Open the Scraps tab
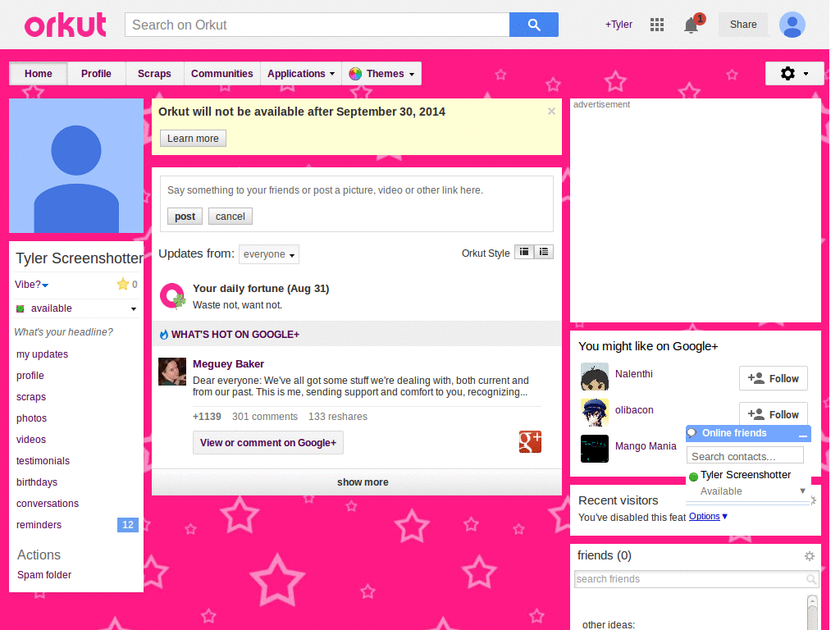Image resolution: width=840 pixels, height=630 pixels. click(154, 73)
